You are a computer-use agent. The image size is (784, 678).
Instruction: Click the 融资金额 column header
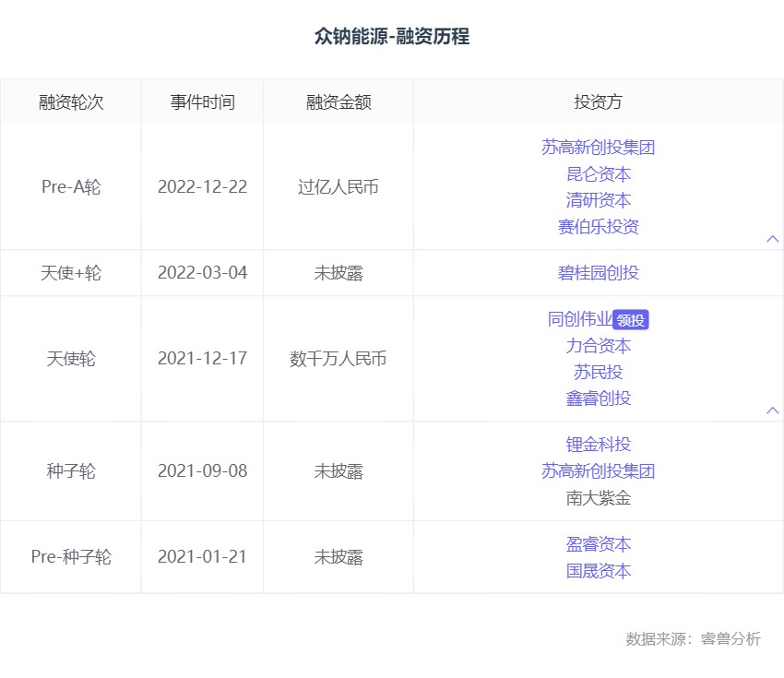pyautogui.click(x=339, y=102)
